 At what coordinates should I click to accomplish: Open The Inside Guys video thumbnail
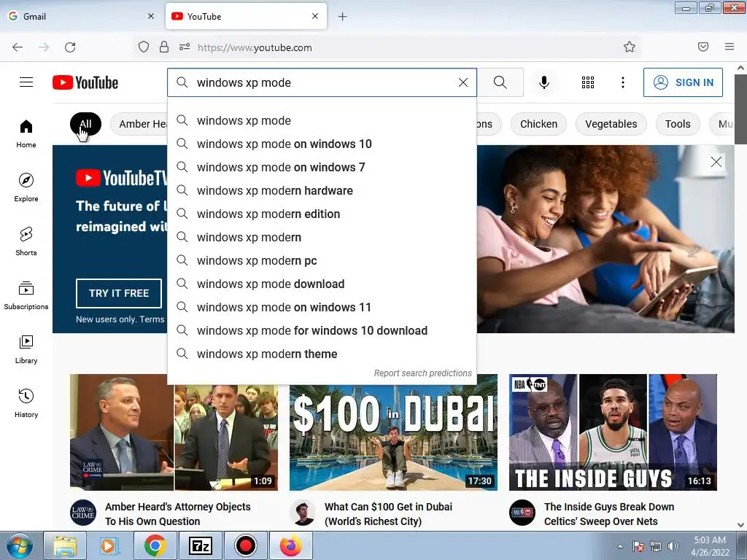point(613,432)
